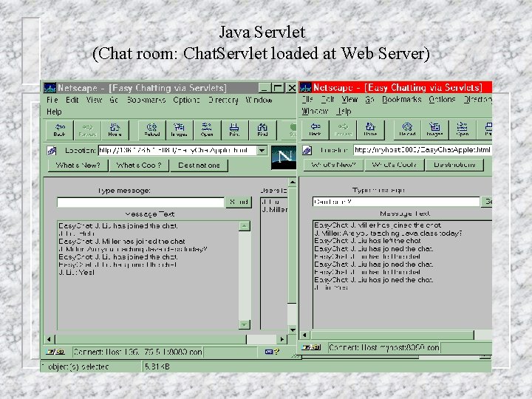Open the File menu in the left window

coord(52,100)
